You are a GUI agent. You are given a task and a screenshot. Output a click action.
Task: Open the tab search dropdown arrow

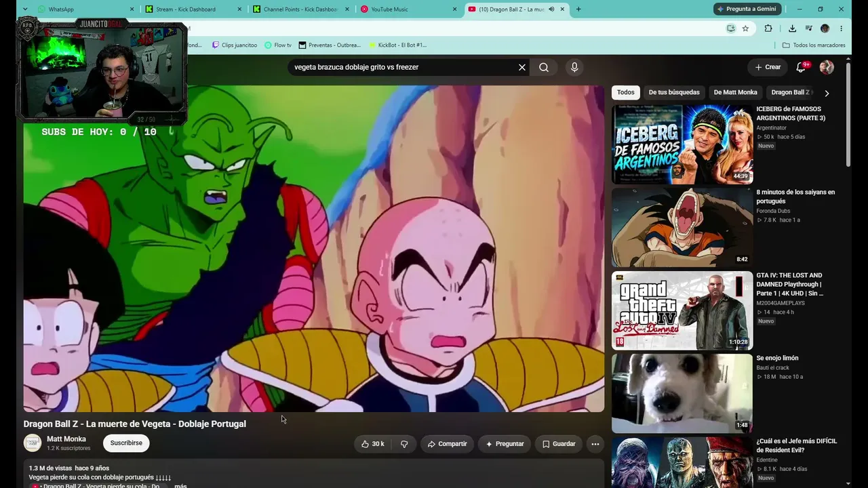(25, 9)
